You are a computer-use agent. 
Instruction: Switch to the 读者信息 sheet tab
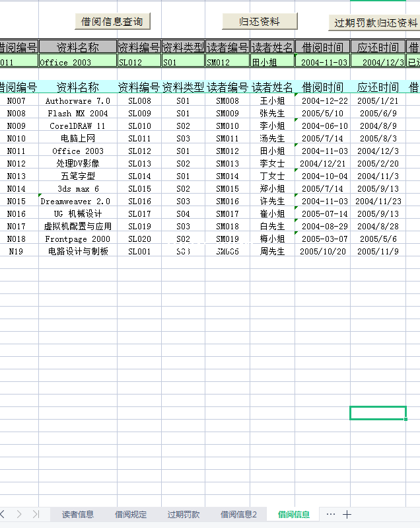pyautogui.click(x=78, y=514)
